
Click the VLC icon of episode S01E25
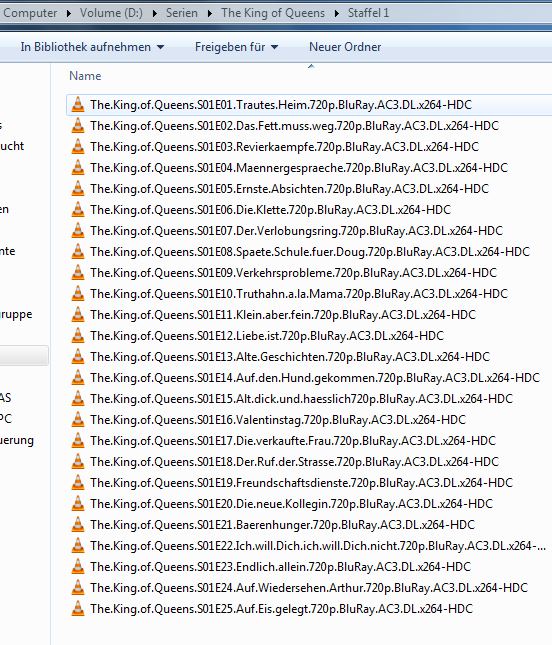pos(78,608)
